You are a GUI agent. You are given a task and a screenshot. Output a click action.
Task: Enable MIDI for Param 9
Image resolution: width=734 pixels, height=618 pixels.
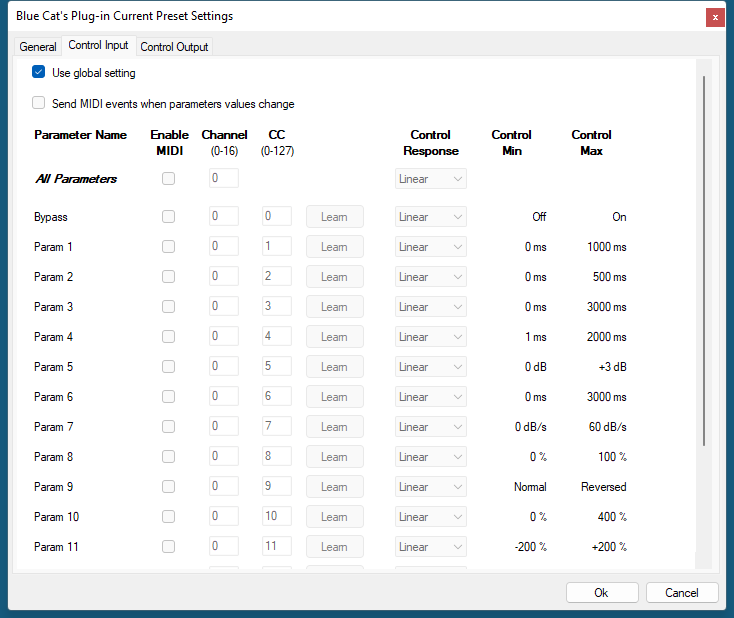click(x=169, y=486)
